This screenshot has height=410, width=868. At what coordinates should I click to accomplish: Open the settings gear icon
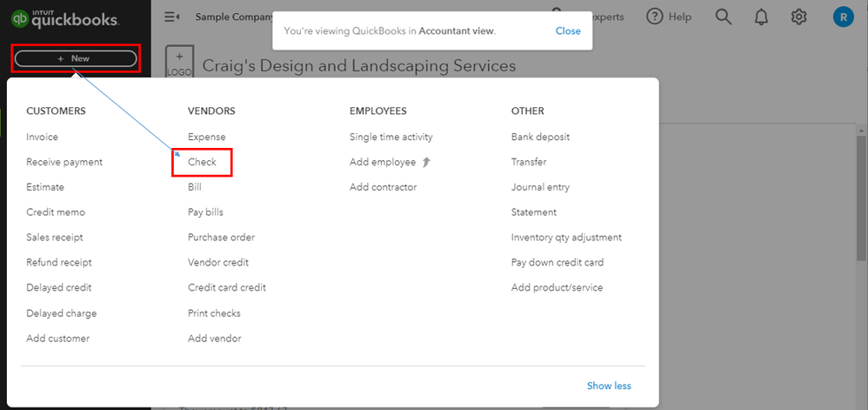pyautogui.click(x=799, y=17)
